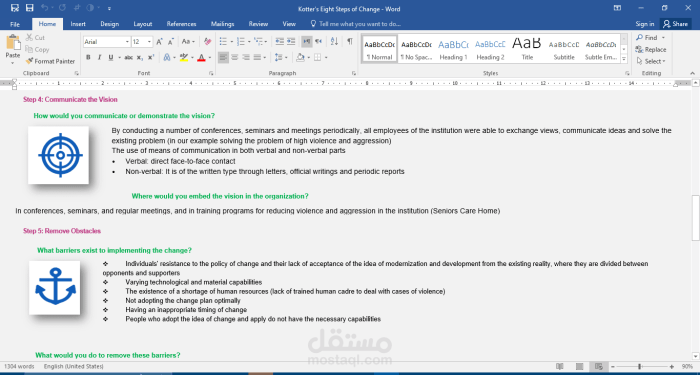Click the Share button
700x375 pixels.
676,24
